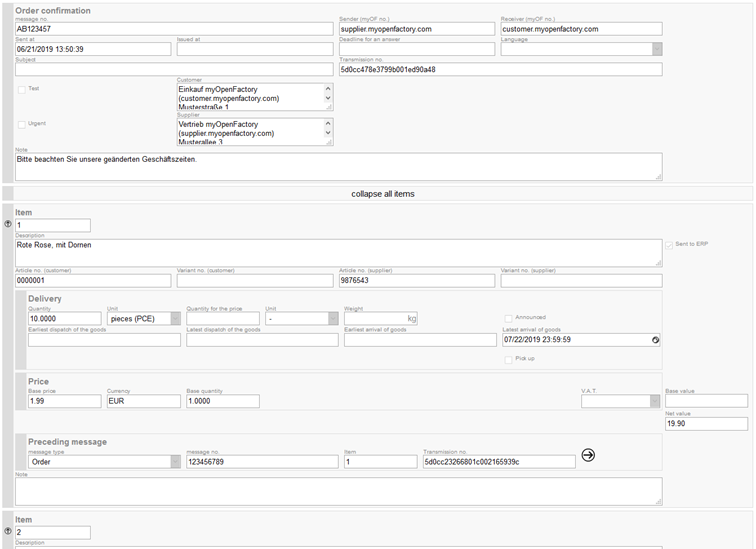Open preceding order via arrow circle icon
Viewport: 756px width, 549px height.
(588, 455)
